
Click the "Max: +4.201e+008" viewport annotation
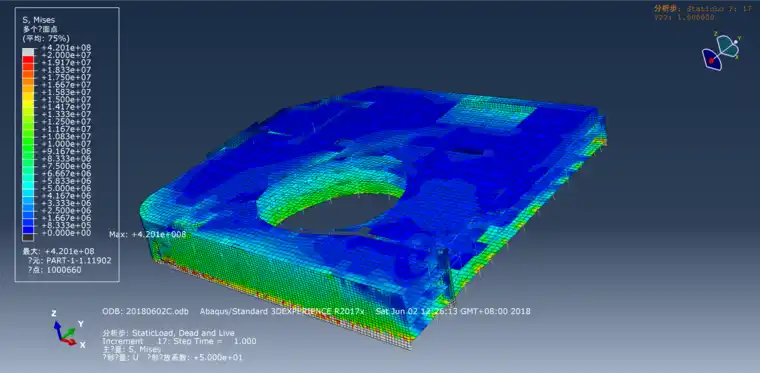tap(148, 235)
